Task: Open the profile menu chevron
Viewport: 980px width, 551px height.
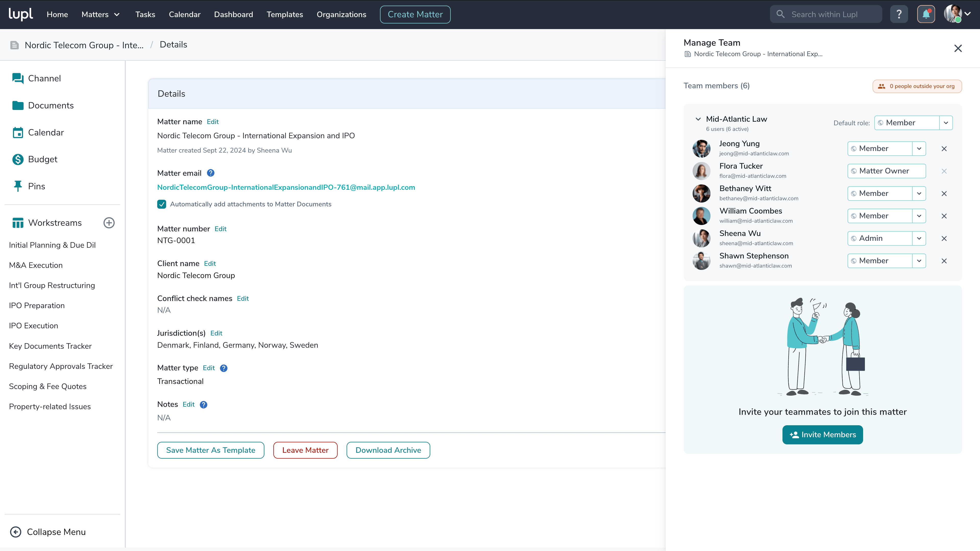Action: [x=967, y=14]
